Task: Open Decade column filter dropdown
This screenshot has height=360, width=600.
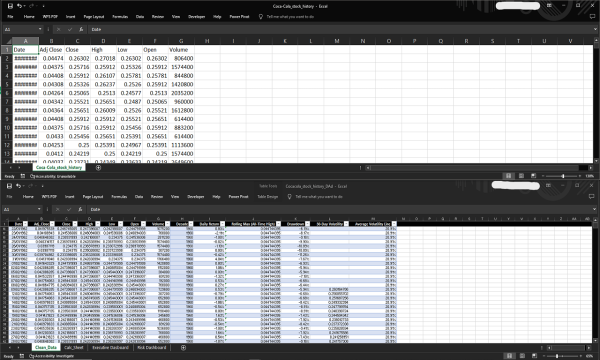Action: pos(191,224)
